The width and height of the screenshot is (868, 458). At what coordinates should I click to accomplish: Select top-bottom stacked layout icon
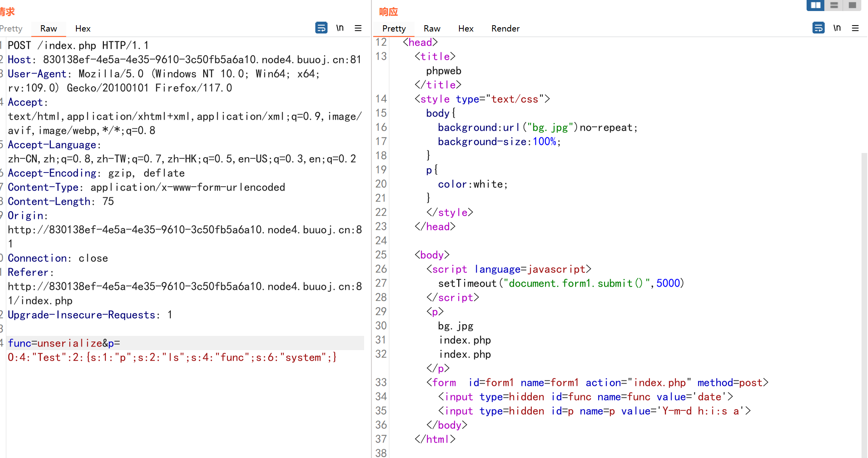pyautogui.click(x=834, y=5)
